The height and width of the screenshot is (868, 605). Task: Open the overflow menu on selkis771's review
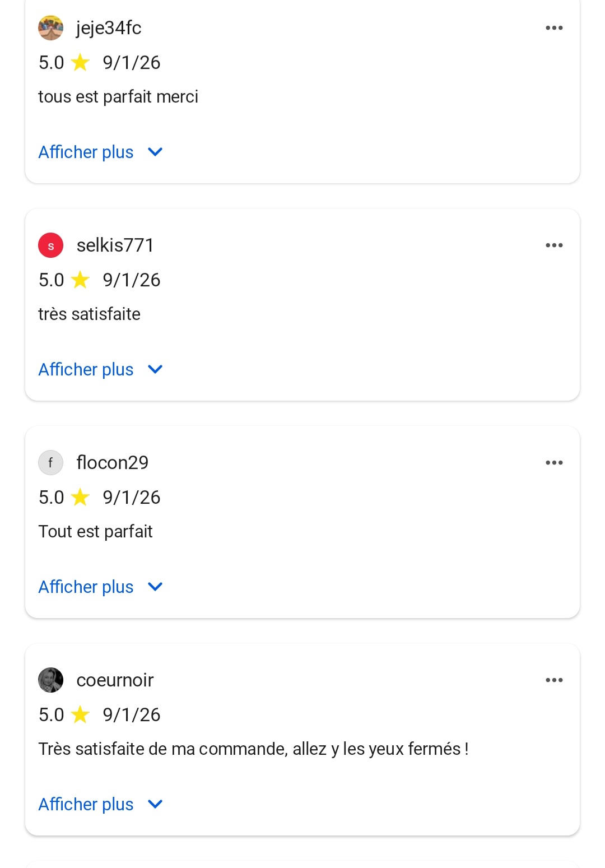point(554,245)
